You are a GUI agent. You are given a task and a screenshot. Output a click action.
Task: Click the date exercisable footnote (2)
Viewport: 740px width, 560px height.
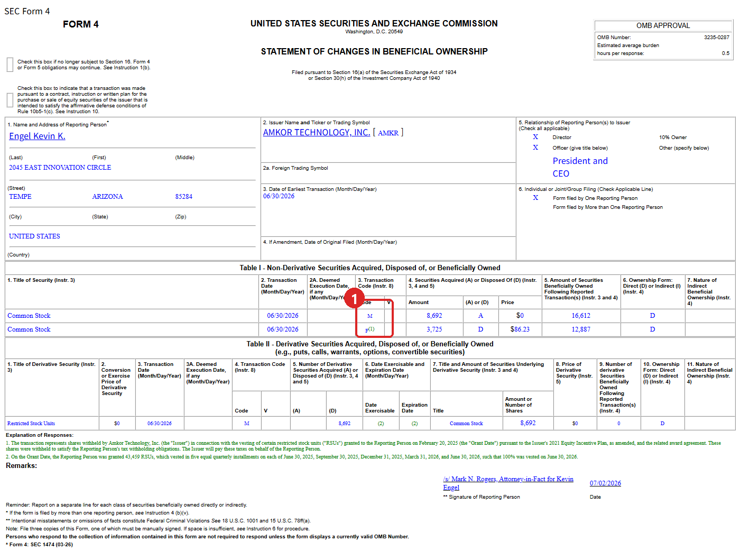[x=381, y=424]
